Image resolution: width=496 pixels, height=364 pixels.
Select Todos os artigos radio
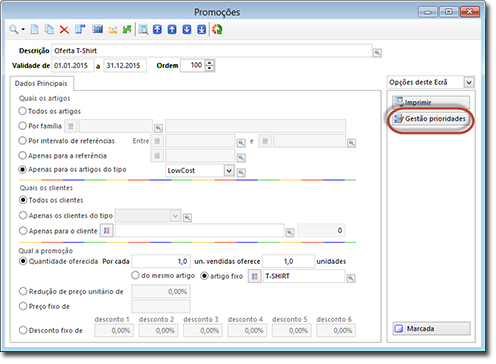22,111
